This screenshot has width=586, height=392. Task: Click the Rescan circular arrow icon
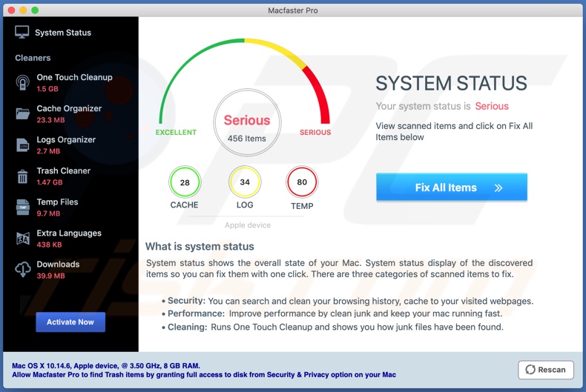[530, 370]
